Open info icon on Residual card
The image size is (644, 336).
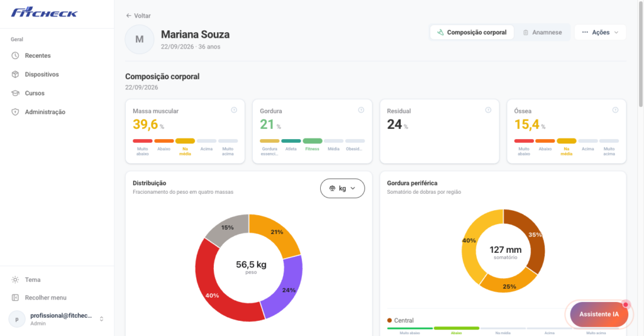488,110
